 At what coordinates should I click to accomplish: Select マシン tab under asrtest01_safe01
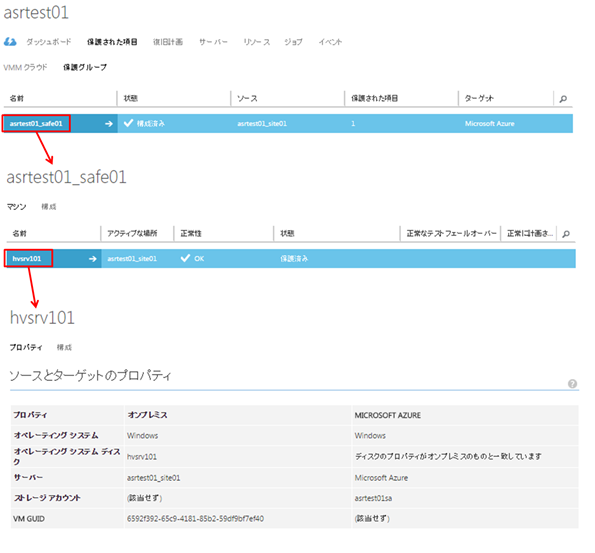17,207
